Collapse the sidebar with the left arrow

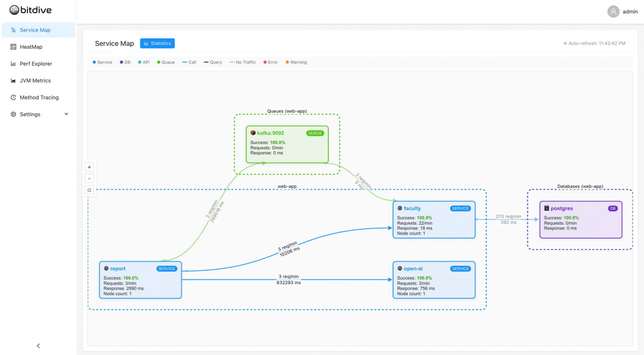(x=38, y=345)
